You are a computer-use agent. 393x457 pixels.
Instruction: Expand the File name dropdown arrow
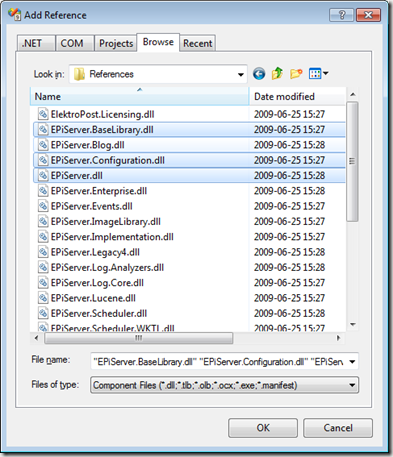(352, 362)
